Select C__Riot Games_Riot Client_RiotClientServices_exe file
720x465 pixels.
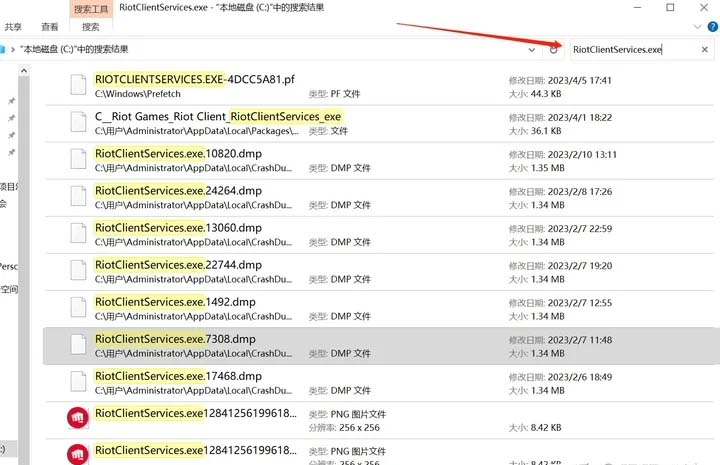coord(379,123)
